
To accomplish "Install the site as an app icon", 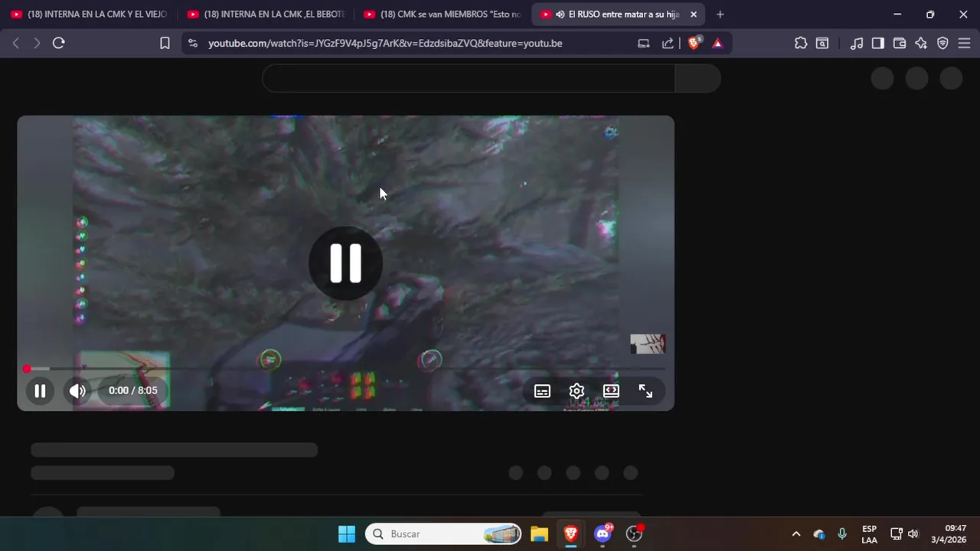I will click(x=644, y=43).
